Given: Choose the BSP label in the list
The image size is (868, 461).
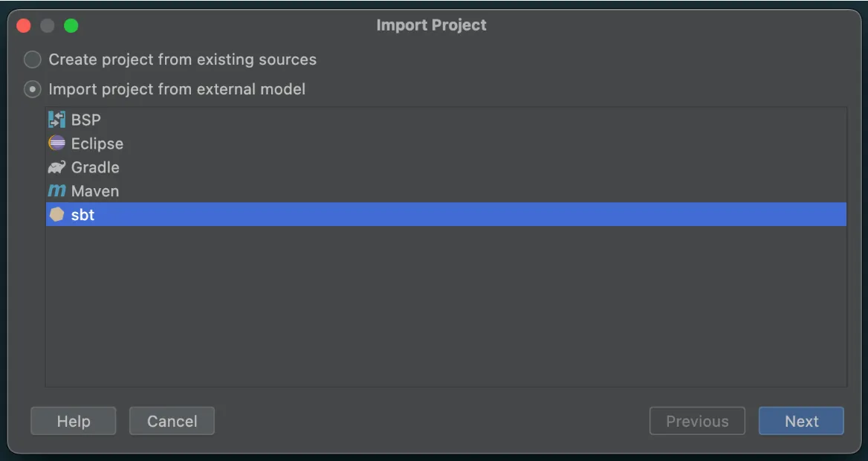Looking at the screenshot, I should [x=86, y=120].
